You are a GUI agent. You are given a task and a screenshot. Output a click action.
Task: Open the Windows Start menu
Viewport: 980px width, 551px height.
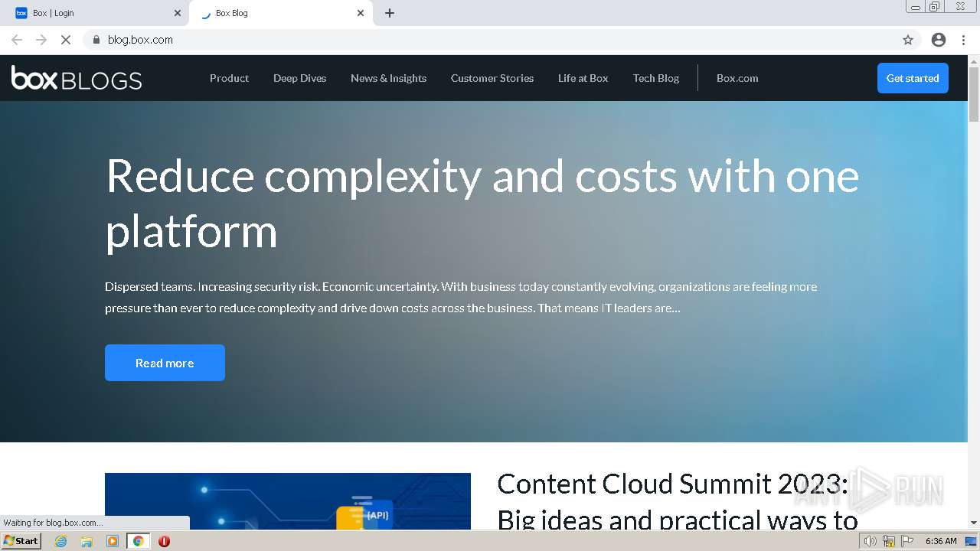point(21,541)
